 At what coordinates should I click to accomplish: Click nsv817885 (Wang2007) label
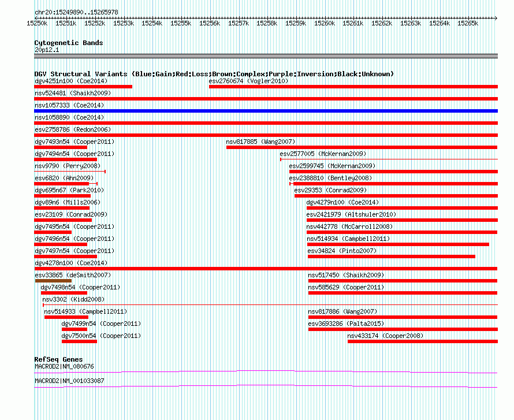(260, 142)
